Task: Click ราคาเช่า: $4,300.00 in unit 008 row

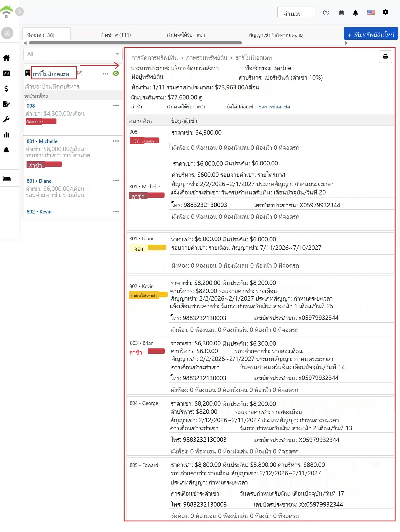Action: 197,132
